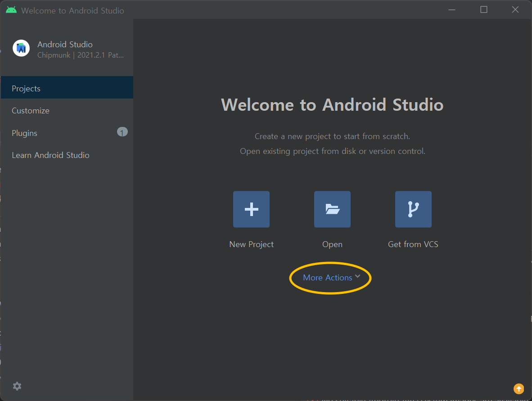This screenshot has width=532, height=401.
Task: Open the Plugins tab
Action: point(67,133)
